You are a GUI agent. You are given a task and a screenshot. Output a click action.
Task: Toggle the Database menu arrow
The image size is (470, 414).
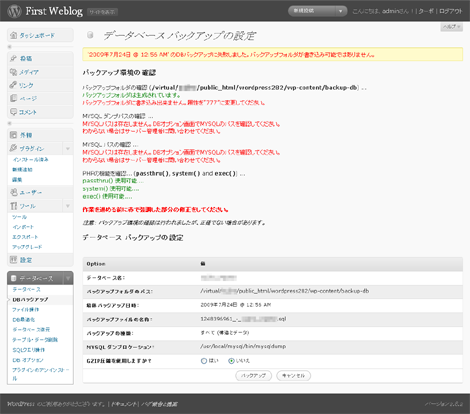pyautogui.click(x=68, y=278)
